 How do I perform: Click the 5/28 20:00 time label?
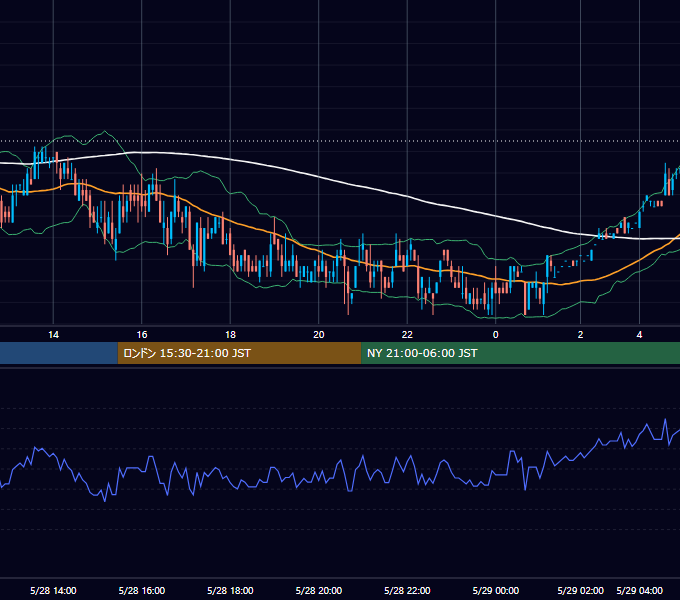pos(319,590)
